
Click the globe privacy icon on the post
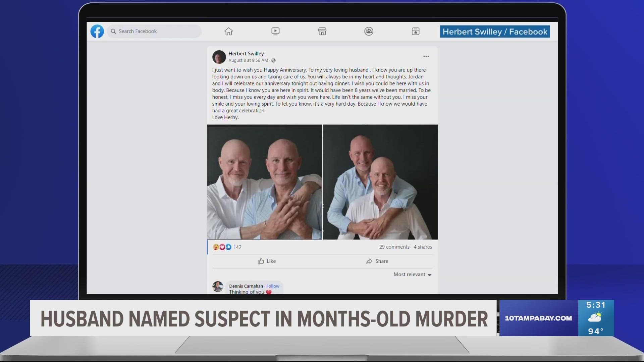(x=273, y=60)
